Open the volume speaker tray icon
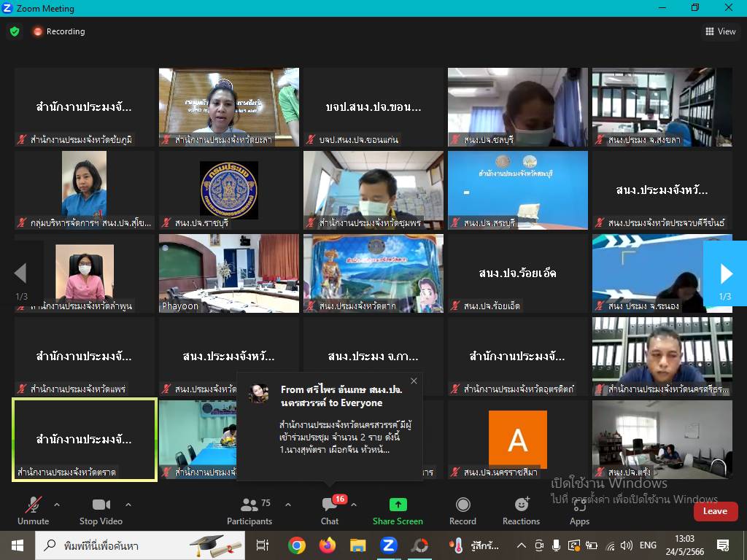Screen dimensions: 747x560 (x=627, y=545)
